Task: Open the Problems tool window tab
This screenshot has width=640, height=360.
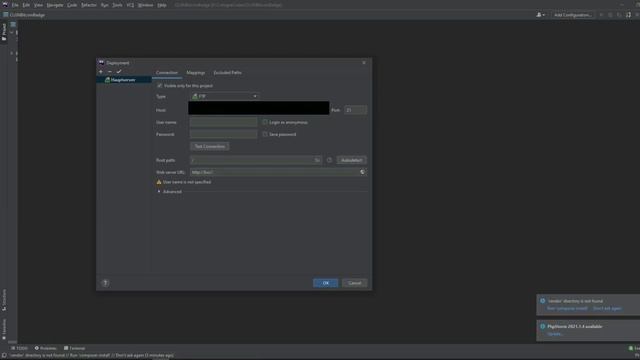Action: (45, 348)
